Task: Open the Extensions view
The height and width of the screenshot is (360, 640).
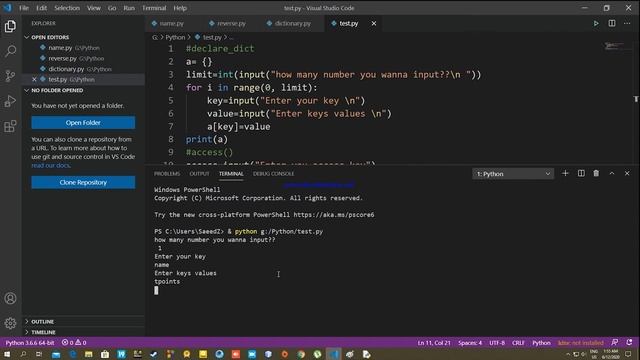Action: coord(10,126)
